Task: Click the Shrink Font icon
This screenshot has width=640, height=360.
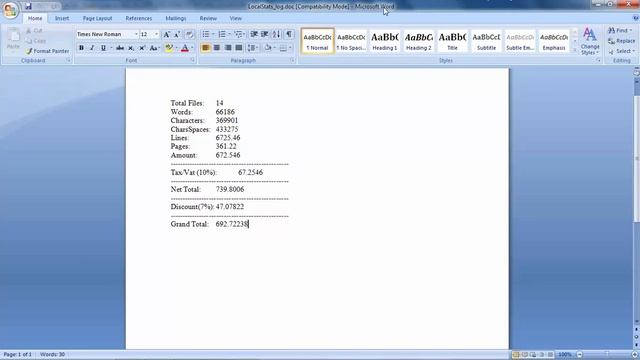Action: pyautogui.click(x=177, y=35)
